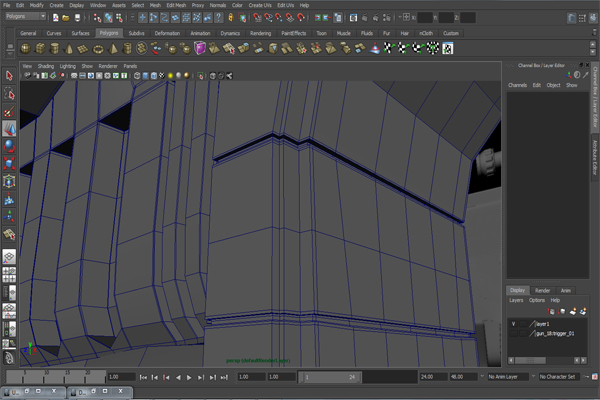The width and height of the screenshot is (600, 400).
Task: Enable Snap to grids
Action: click(x=257, y=17)
